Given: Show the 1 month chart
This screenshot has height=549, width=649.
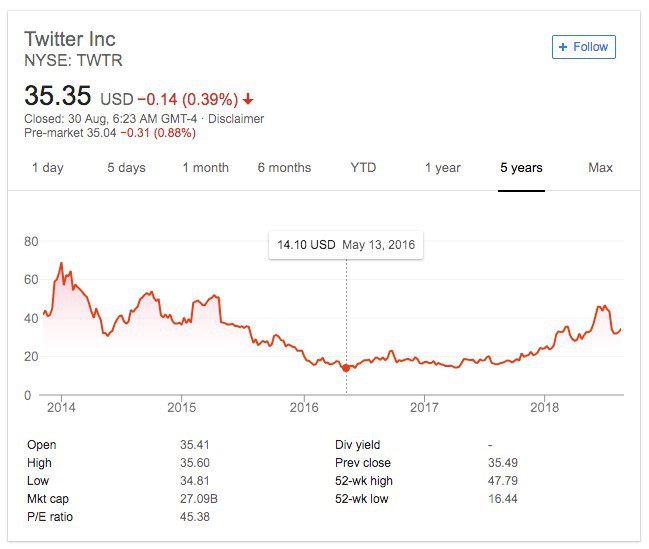Looking at the screenshot, I should (205, 168).
